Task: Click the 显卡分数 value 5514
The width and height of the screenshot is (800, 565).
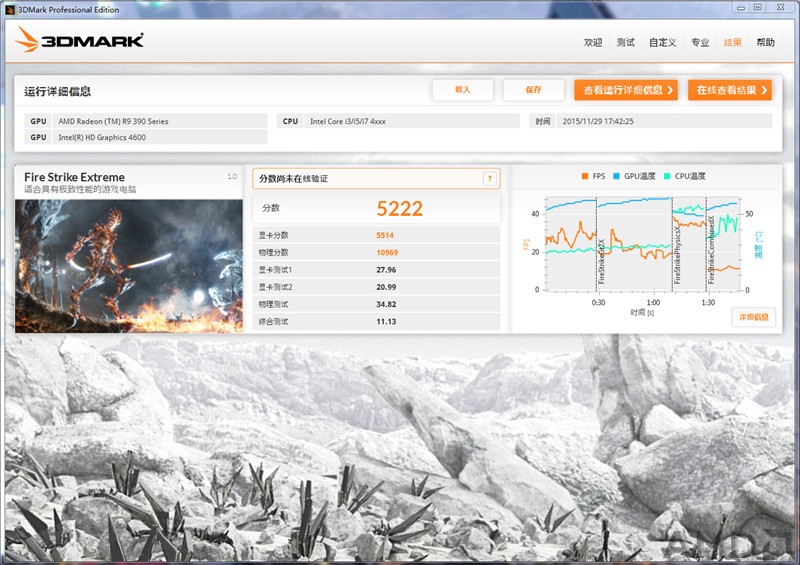Action: tap(385, 235)
